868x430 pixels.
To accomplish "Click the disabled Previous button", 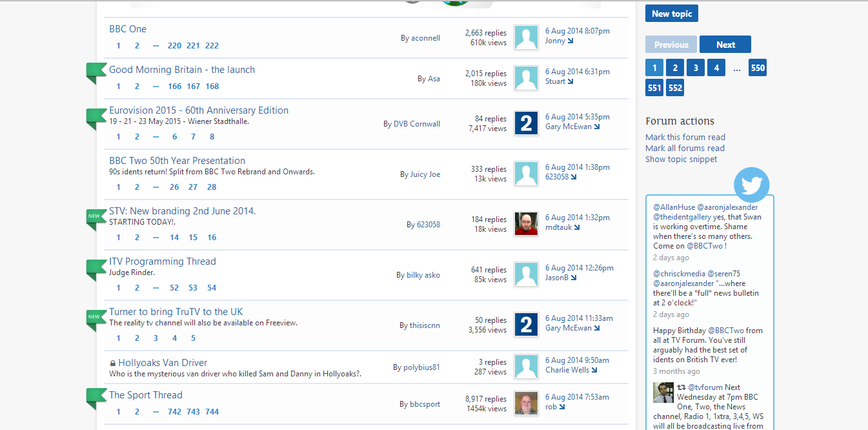I will click(x=671, y=45).
